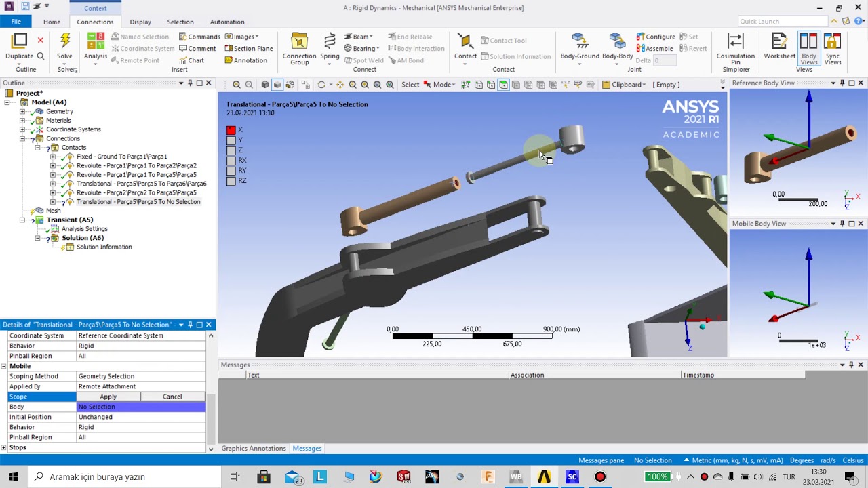The image size is (868, 488).
Task: Collapse the Transient (A5) node
Action: point(22,220)
